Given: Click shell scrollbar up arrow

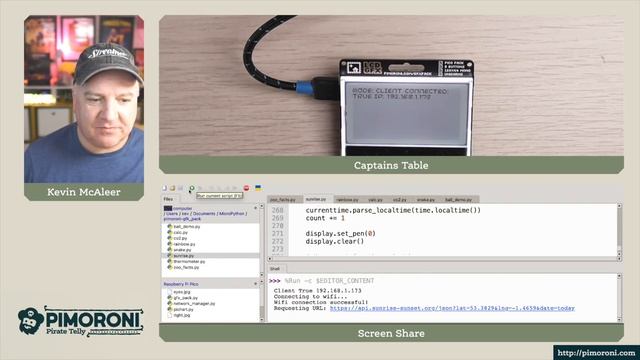Looking at the screenshot, I should coord(619,276).
